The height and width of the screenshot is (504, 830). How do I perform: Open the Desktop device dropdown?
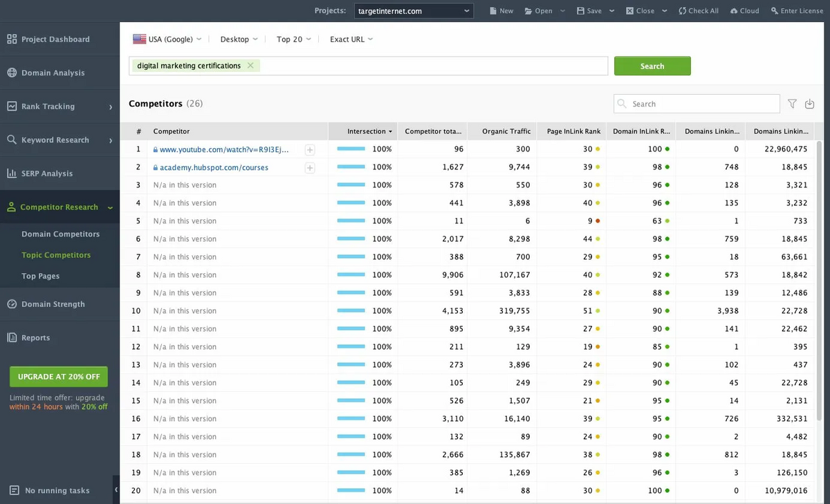[239, 39]
